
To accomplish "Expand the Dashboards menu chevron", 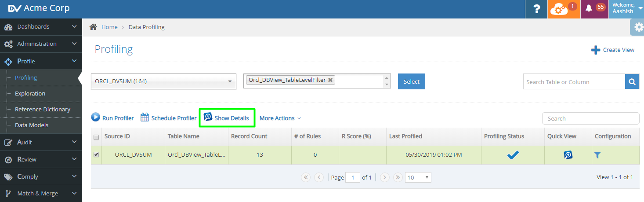I will tap(74, 26).
